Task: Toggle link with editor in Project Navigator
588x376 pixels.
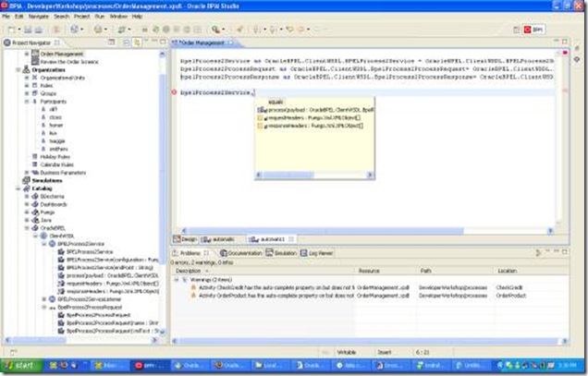Action: (137, 42)
